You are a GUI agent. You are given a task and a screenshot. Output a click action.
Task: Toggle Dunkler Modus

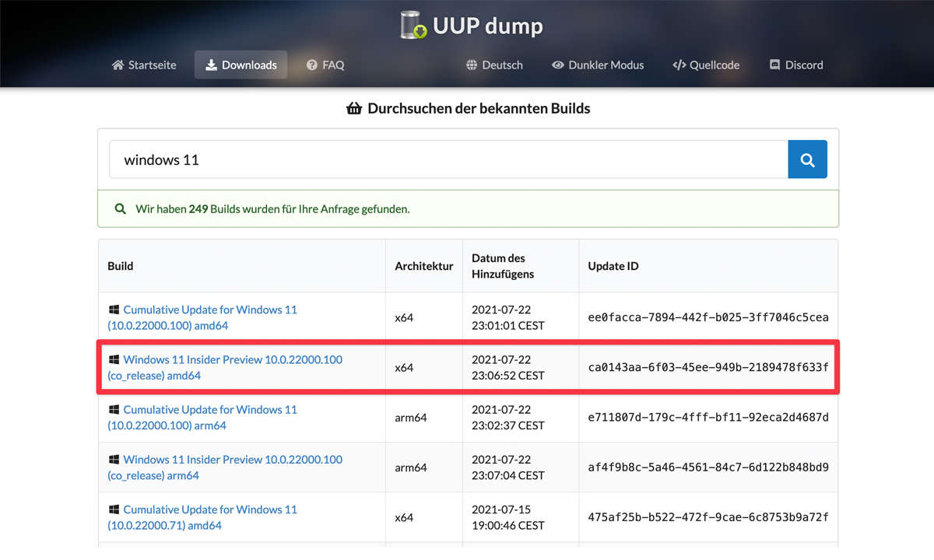pos(598,65)
